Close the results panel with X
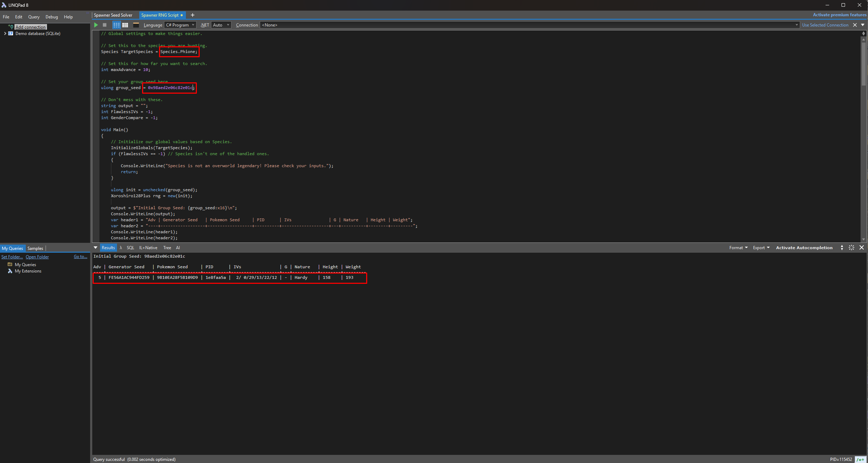 (862, 248)
